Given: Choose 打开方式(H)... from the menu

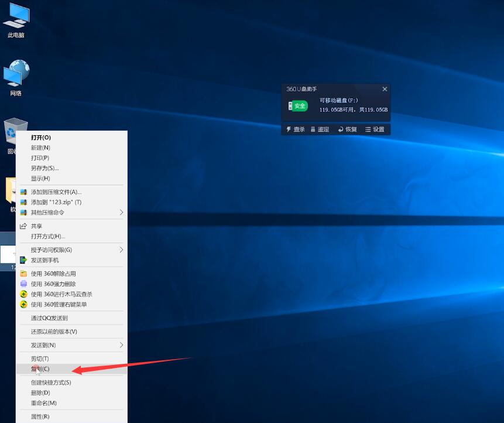Looking at the screenshot, I should (71, 237).
